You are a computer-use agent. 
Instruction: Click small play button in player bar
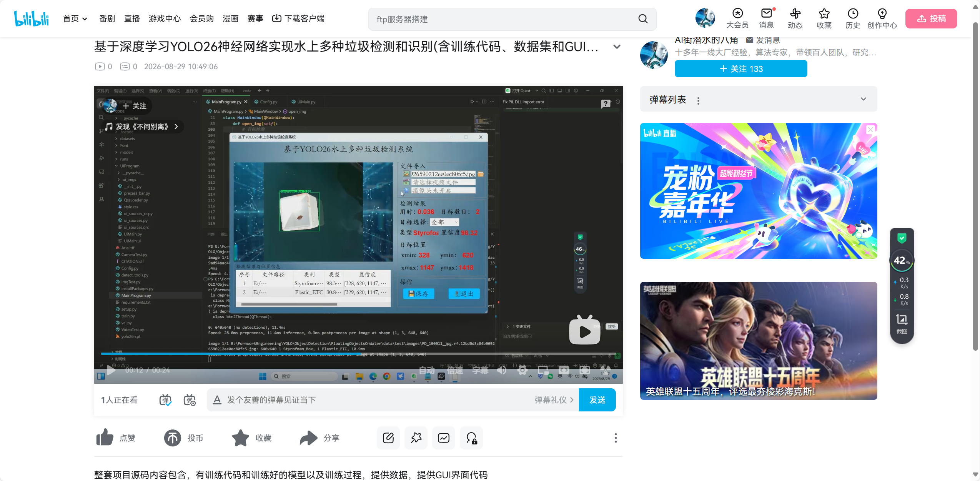(x=111, y=370)
